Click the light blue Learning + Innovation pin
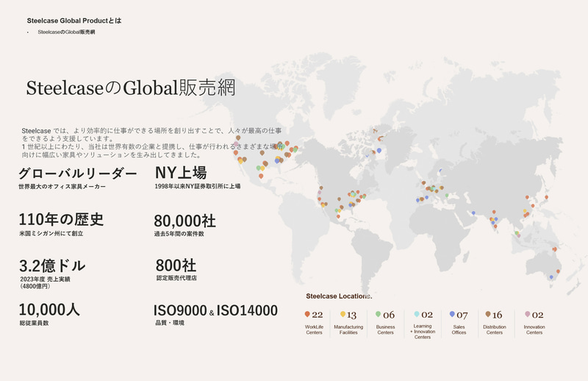The image size is (588, 381). 417,314
